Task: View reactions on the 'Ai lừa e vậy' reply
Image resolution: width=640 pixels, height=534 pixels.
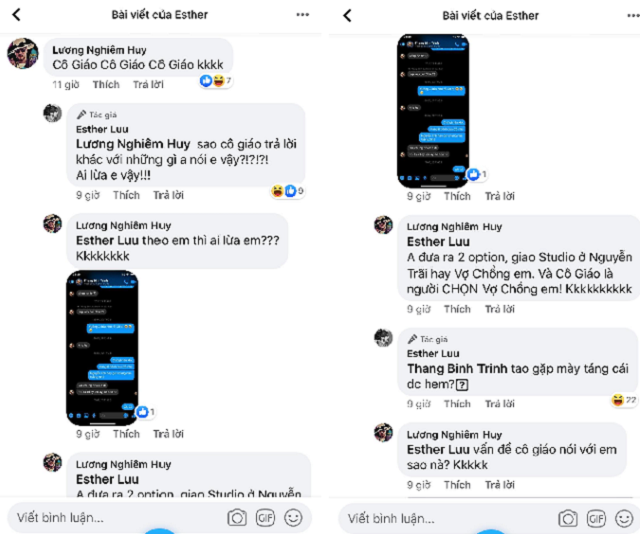Action: (288, 191)
